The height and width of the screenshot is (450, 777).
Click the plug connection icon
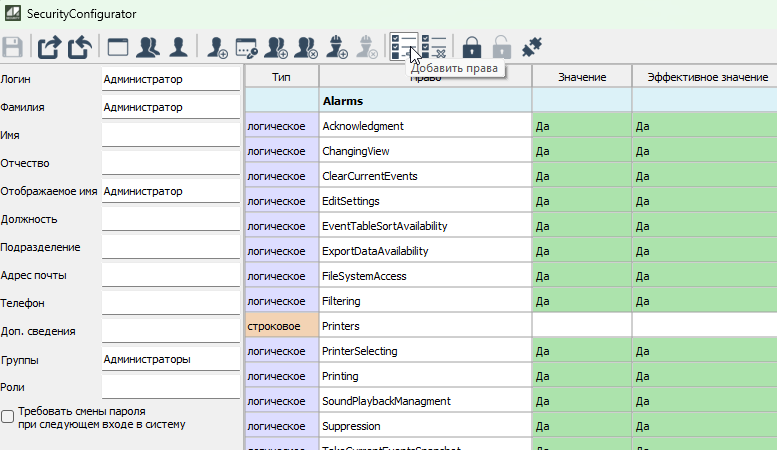[x=531, y=46]
